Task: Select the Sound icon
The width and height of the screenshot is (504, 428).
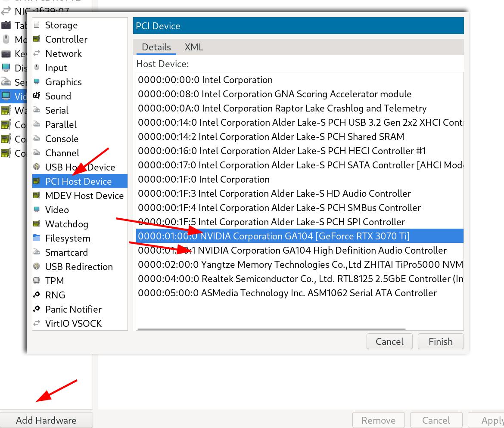Action: tap(37, 96)
